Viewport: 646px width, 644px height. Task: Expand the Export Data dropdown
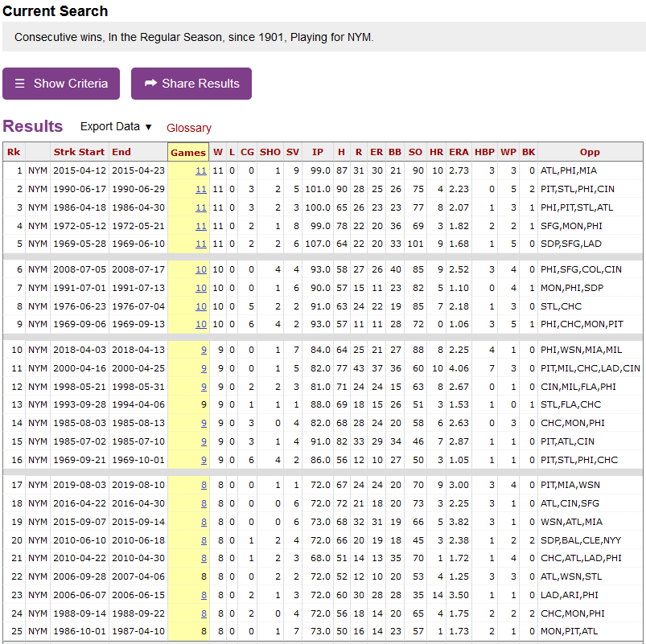pyautogui.click(x=116, y=127)
